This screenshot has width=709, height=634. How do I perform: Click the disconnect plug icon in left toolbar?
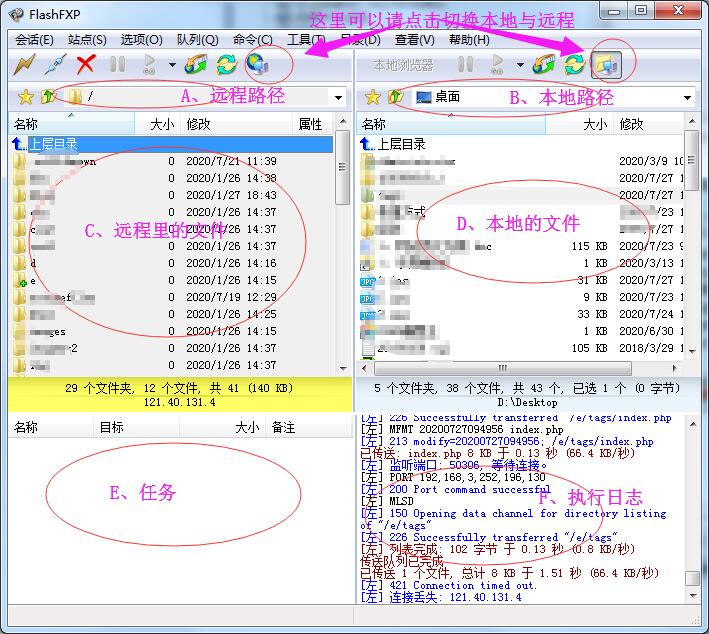(x=56, y=64)
